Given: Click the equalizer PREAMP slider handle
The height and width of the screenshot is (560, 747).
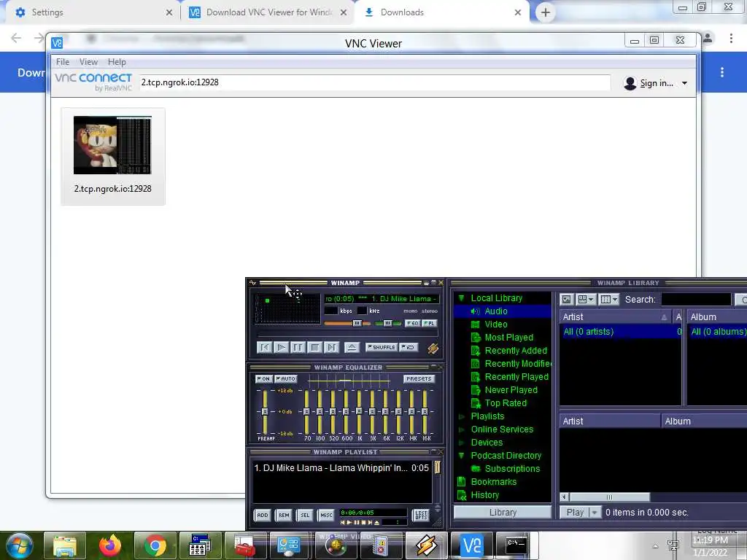Looking at the screenshot, I should (265, 411).
